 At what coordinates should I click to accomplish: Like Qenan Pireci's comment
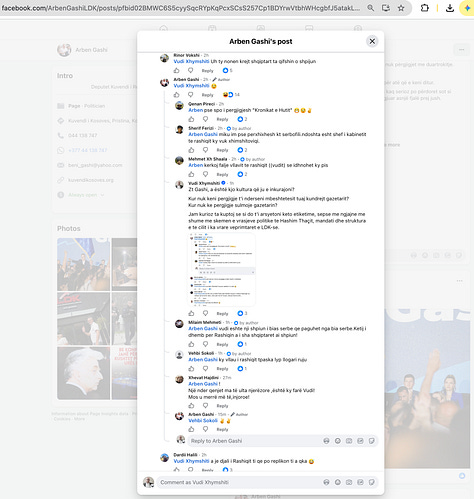coord(191,119)
